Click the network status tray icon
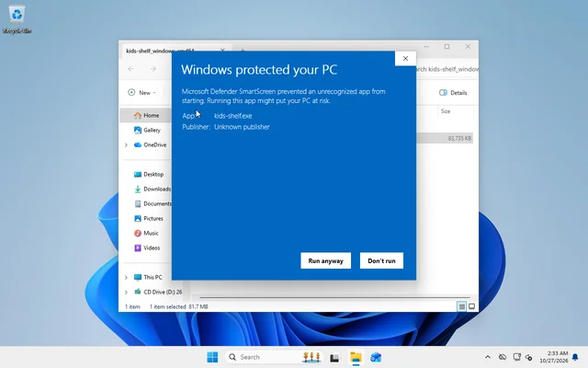The height and width of the screenshot is (368, 588). 516,357
